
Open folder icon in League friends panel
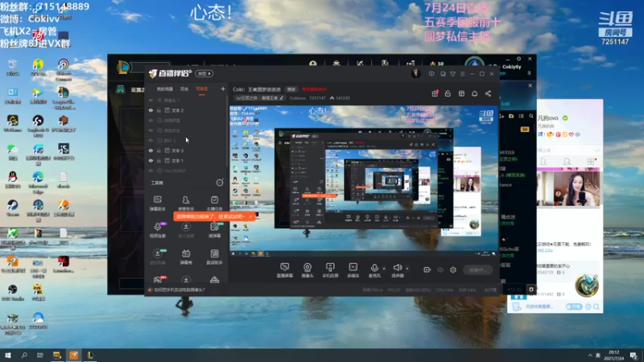511,116
